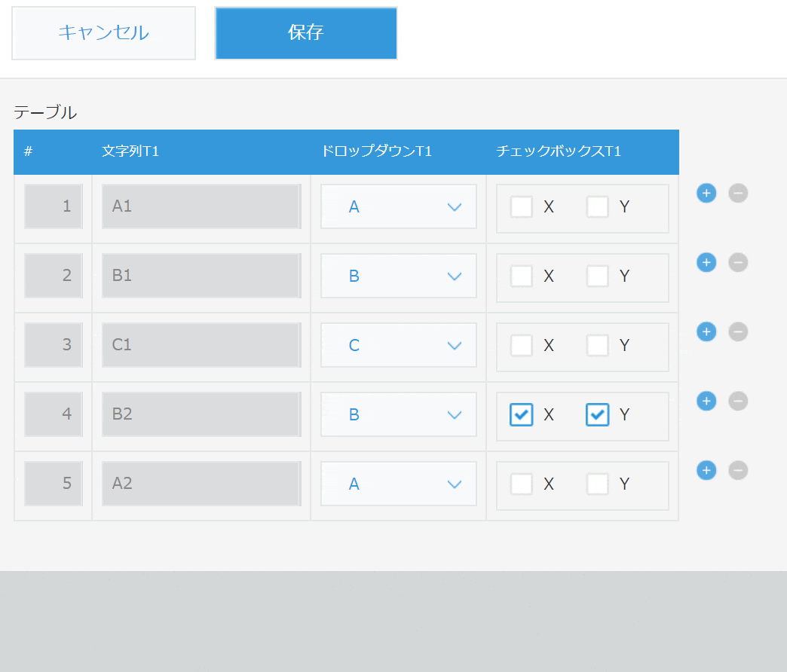Check Y in row A1
This screenshot has height=672, width=787.
(597, 206)
